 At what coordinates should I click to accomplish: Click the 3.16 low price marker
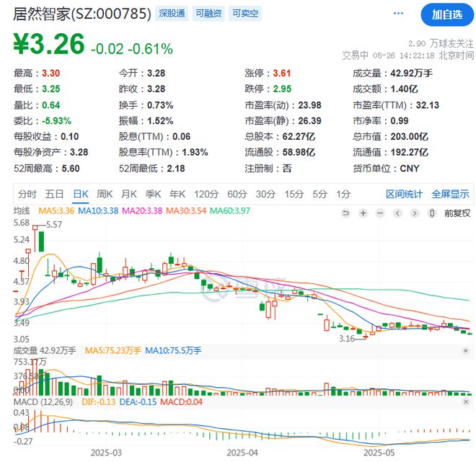pos(347,338)
